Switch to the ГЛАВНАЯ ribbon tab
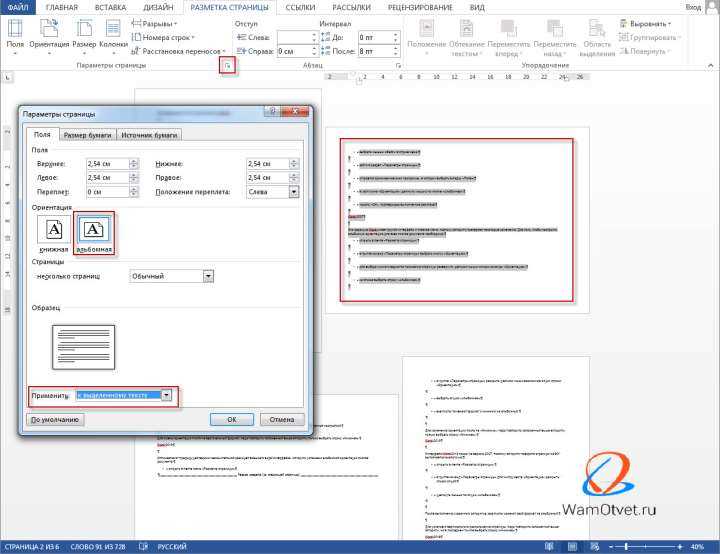The width and height of the screenshot is (720, 554). point(62,7)
